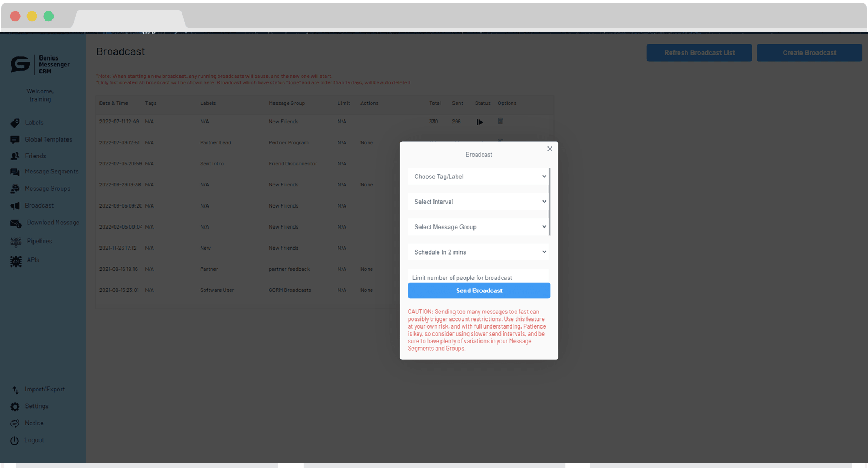This screenshot has height=468, width=868.
Task: Open the Select Interval dropdown
Action: point(478,202)
